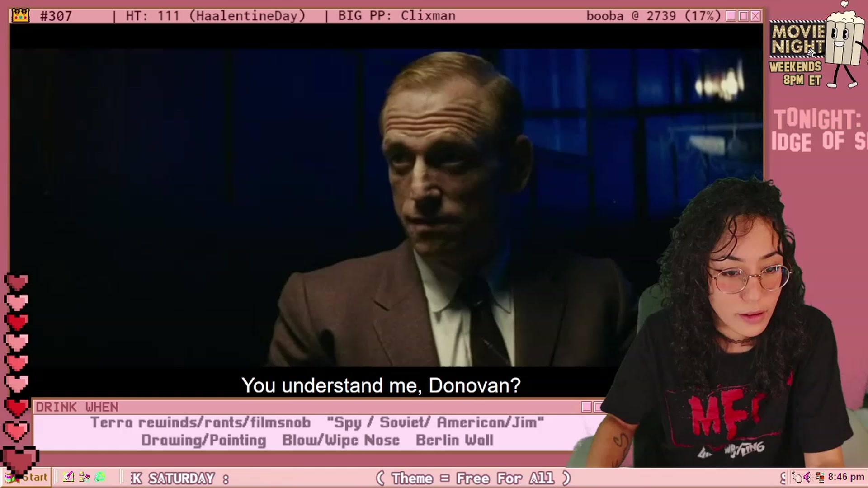Click "Terra rewinds/rants/filmsnob" rule

(x=200, y=422)
